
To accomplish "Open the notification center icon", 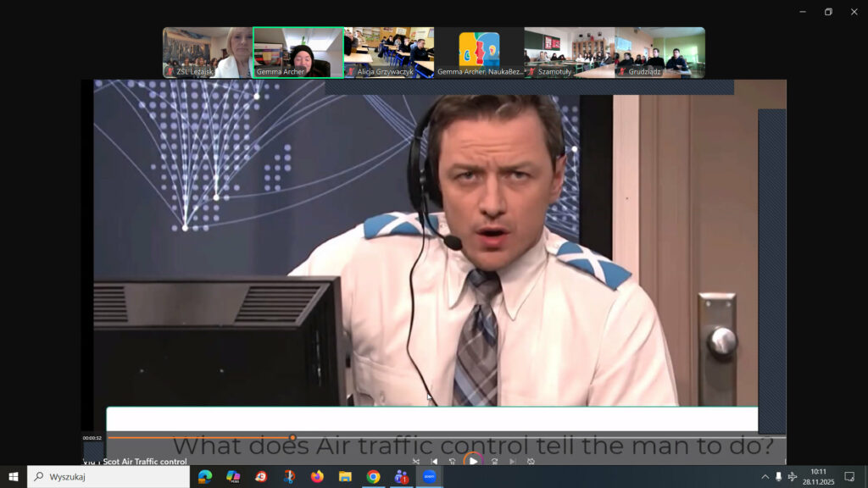I will (849, 477).
